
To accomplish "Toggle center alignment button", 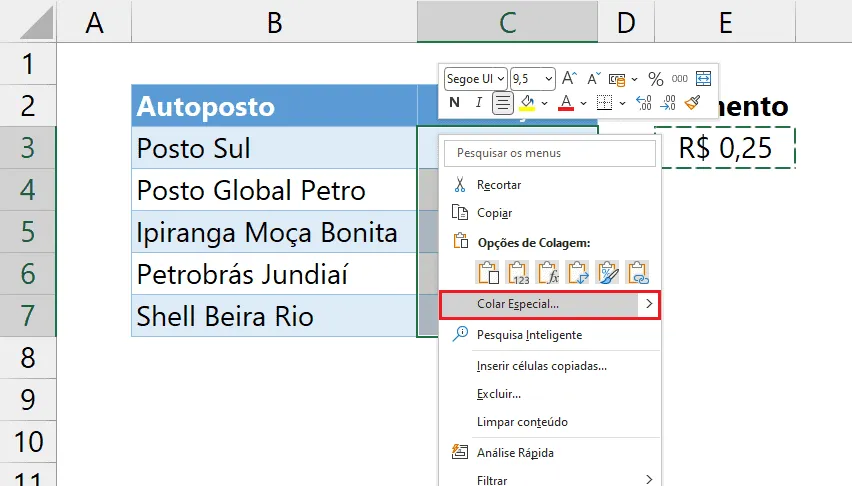I will click(x=503, y=102).
